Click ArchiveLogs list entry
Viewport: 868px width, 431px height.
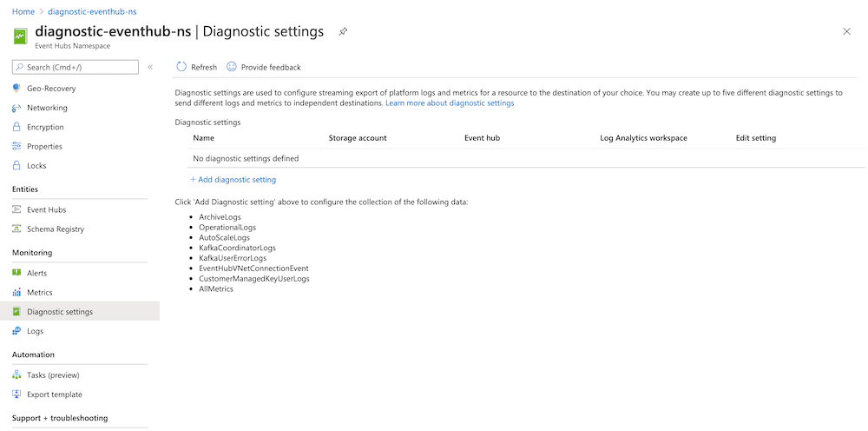coord(220,217)
